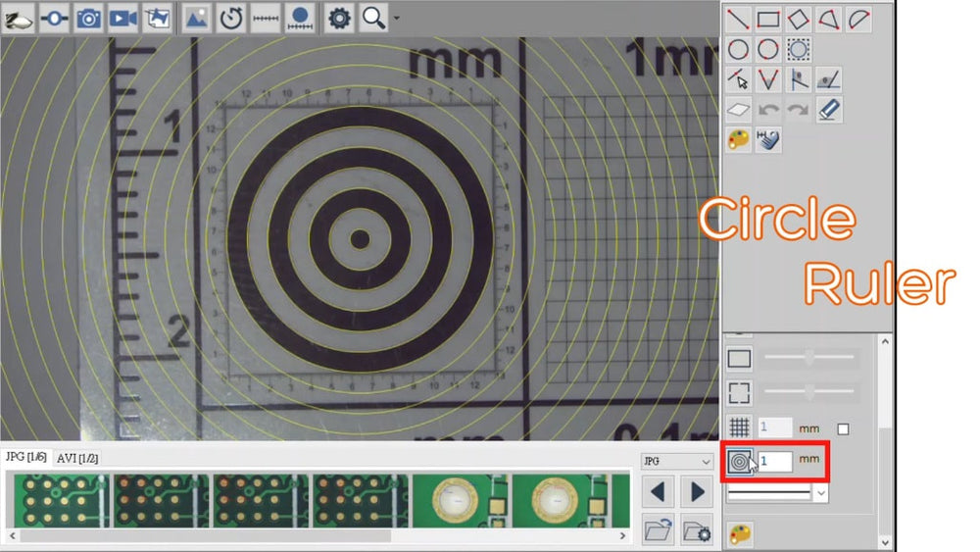This screenshot has width=980, height=552.
Task: Select the V-shaped angle measurement tool
Action: [x=768, y=79]
